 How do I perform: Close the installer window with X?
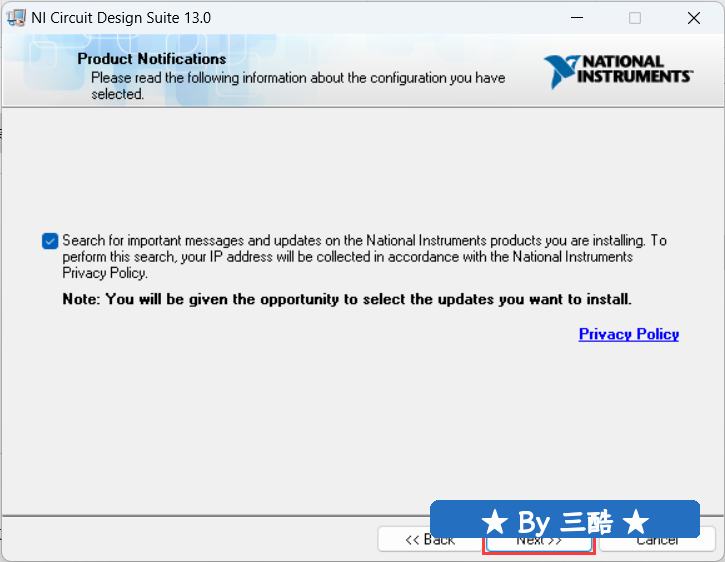tap(694, 18)
